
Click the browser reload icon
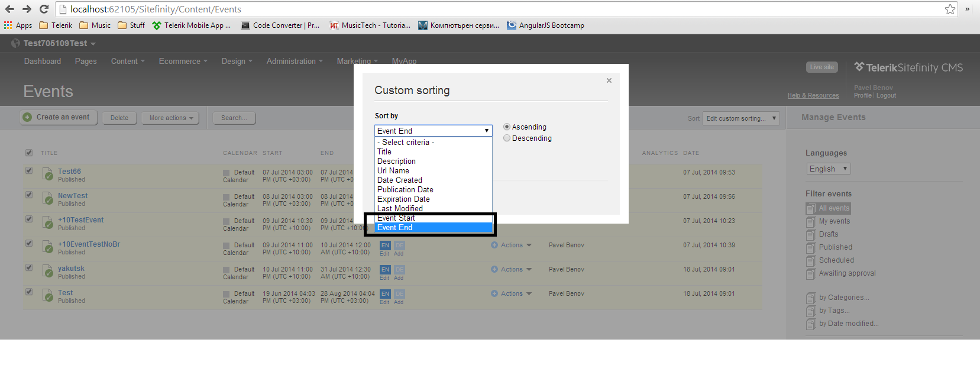click(44, 9)
